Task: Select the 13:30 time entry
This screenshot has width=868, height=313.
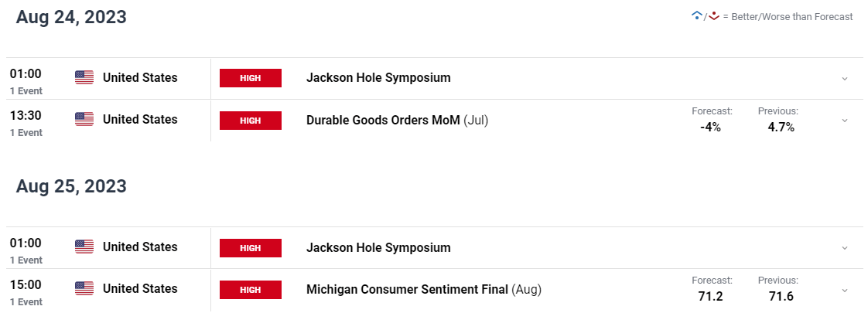Action: (26, 116)
